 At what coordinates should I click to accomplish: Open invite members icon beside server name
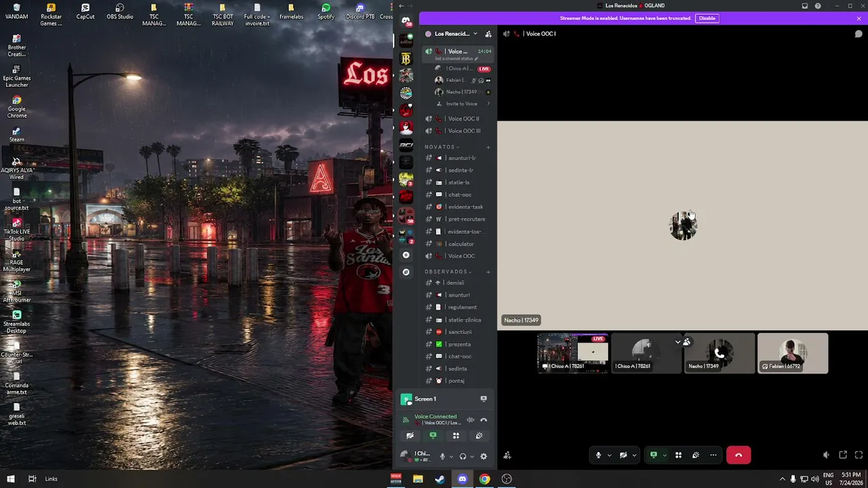pyautogui.click(x=488, y=34)
